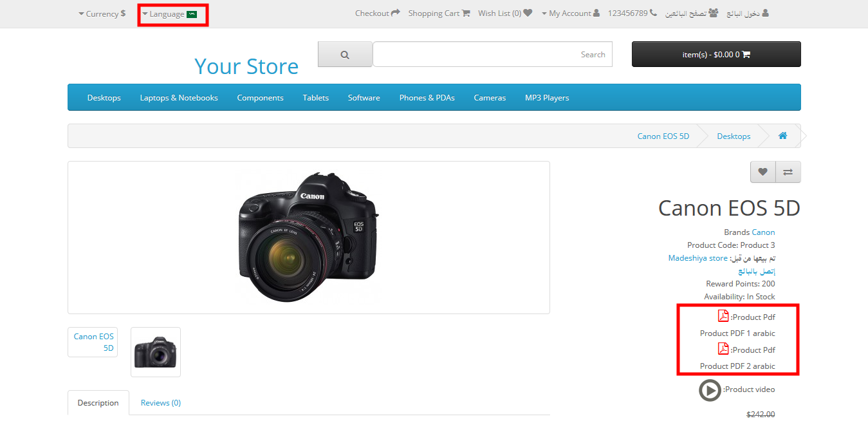Focus the Search input field
The image size is (868, 421).
[x=492, y=55]
